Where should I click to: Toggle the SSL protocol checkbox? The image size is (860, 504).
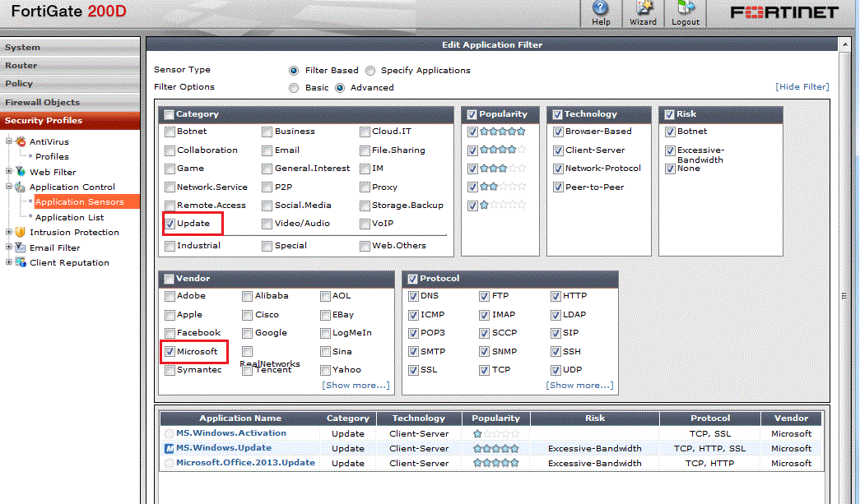coord(414,370)
